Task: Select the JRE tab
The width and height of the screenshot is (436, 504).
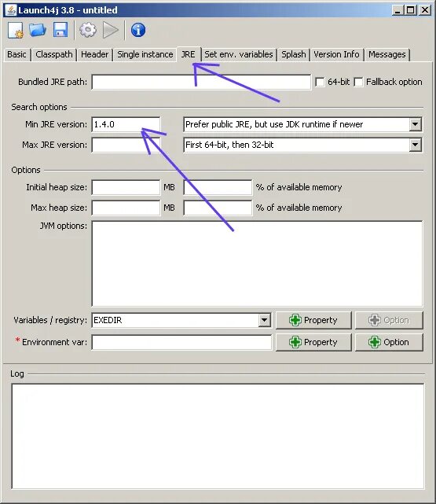Action: tap(188, 54)
